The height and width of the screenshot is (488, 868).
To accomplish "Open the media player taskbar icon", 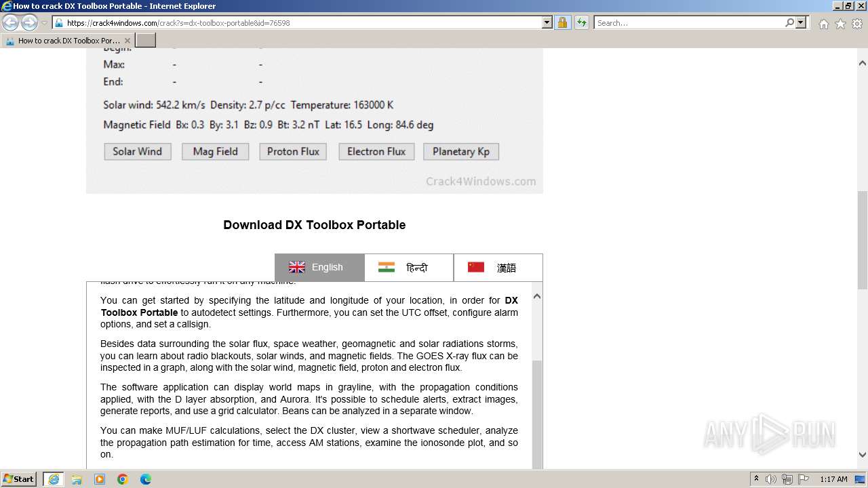I will (x=100, y=479).
